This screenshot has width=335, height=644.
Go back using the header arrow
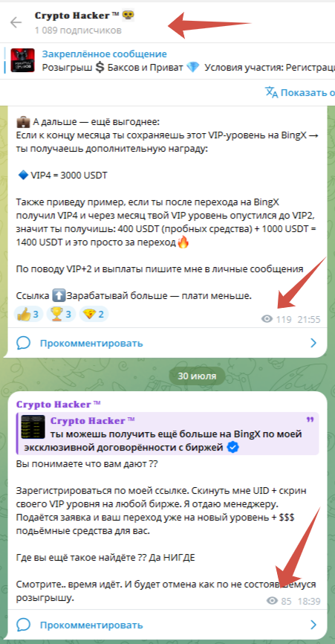point(16,22)
